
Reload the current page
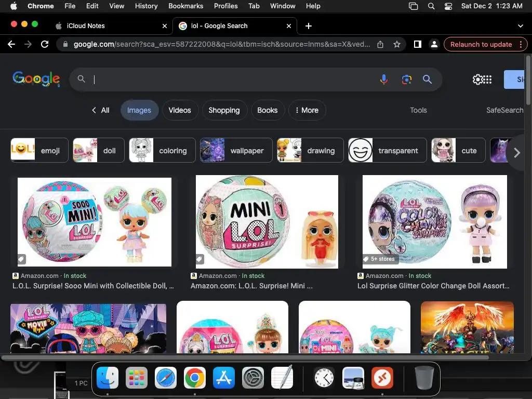[45, 44]
